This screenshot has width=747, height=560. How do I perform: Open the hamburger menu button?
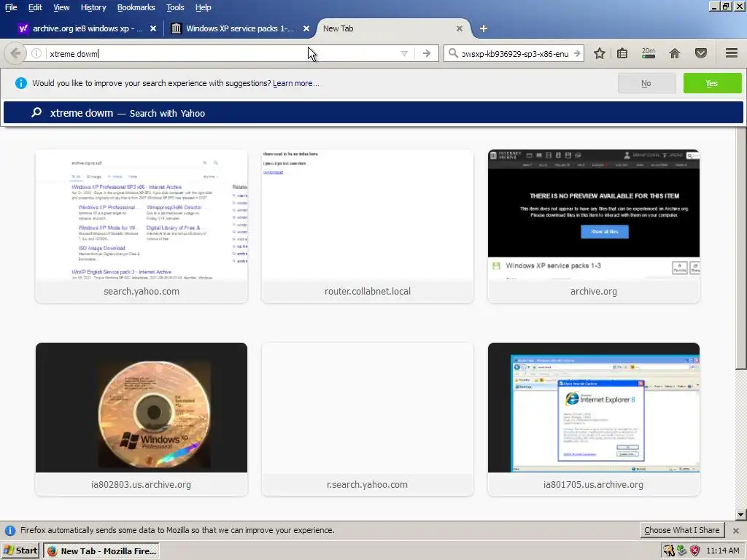click(731, 53)
